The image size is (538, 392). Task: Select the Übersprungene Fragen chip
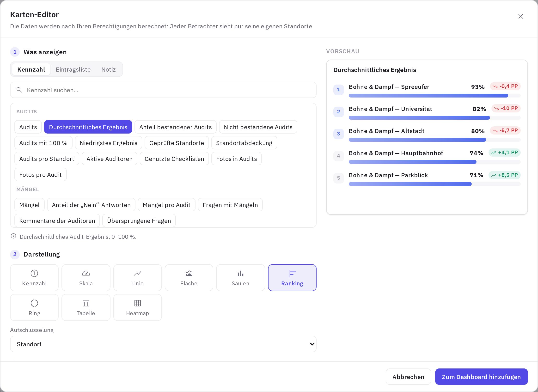coord(139,220)
